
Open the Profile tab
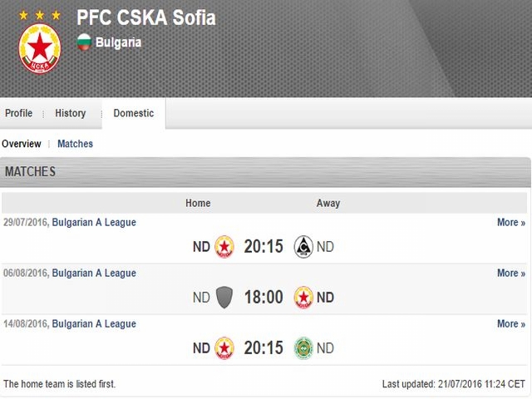pos(18,113)
